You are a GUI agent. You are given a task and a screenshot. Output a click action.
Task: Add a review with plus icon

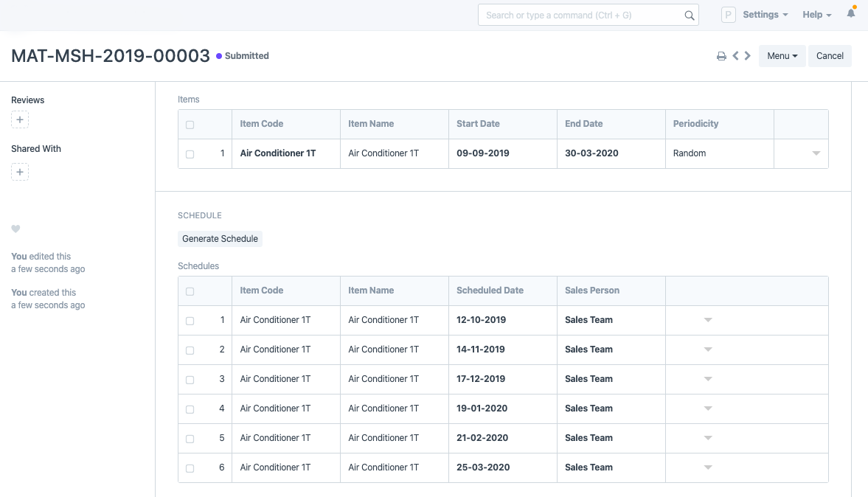[20, 119]
